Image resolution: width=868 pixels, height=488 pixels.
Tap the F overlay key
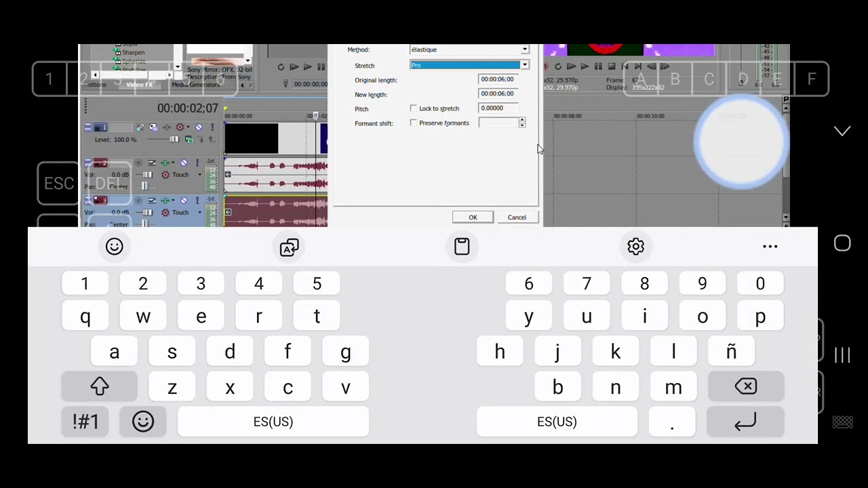click(811, 79)
